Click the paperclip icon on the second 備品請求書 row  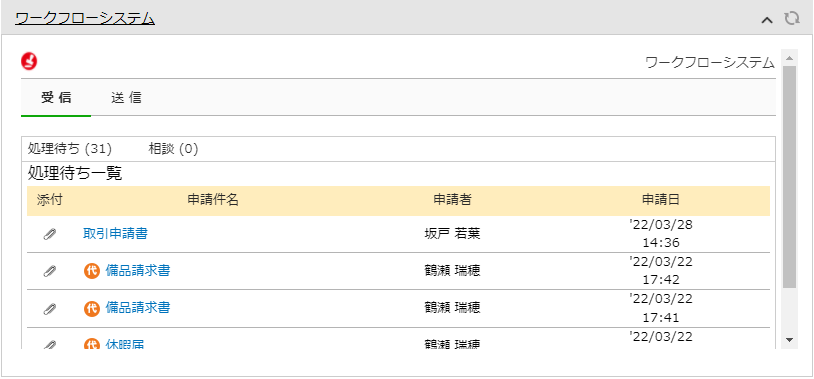coord(49,308)
